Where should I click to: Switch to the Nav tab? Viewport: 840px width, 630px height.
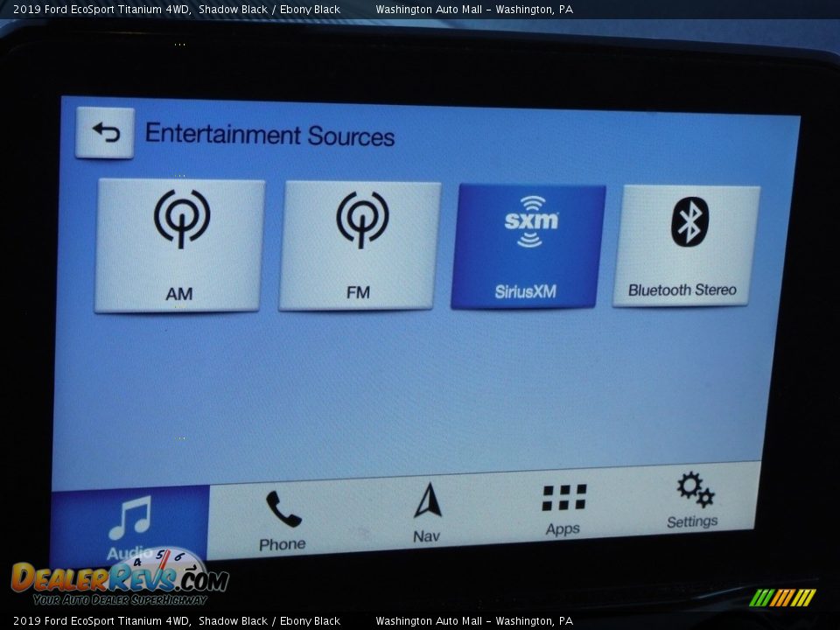pyautogui.click(x=427, y=514)
